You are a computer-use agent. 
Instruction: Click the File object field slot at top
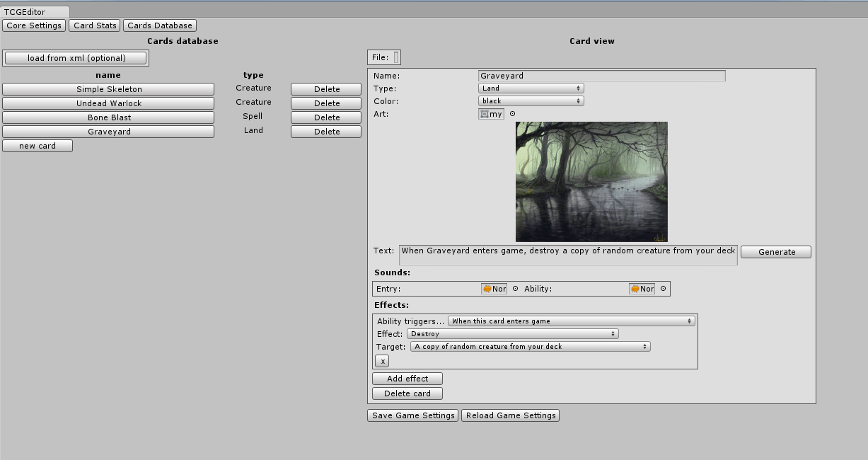click(394, 57)
